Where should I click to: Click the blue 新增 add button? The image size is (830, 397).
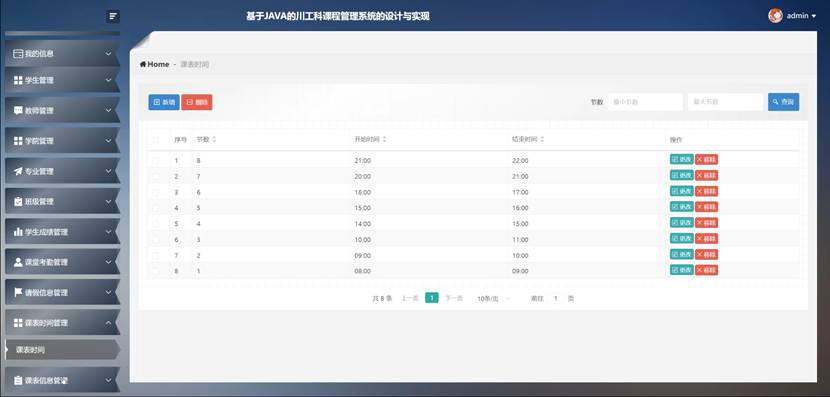tap(164, 102)
